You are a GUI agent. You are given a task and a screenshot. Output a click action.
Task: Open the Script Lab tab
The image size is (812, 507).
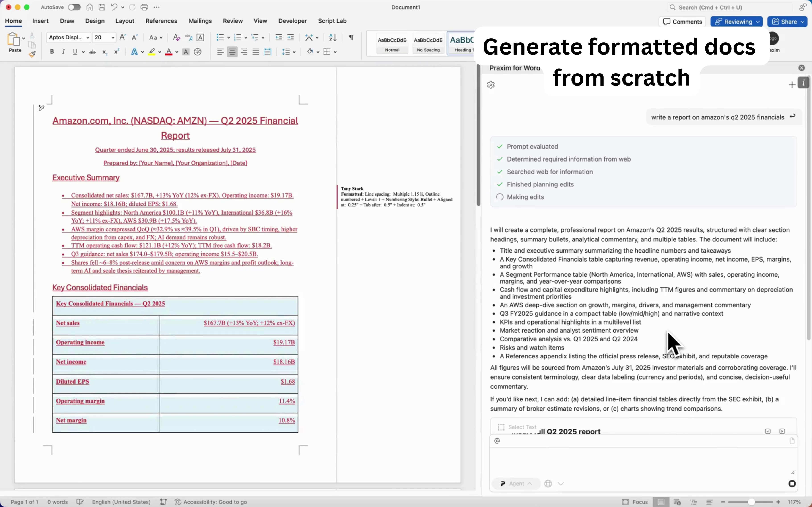(x=332, y=21)
